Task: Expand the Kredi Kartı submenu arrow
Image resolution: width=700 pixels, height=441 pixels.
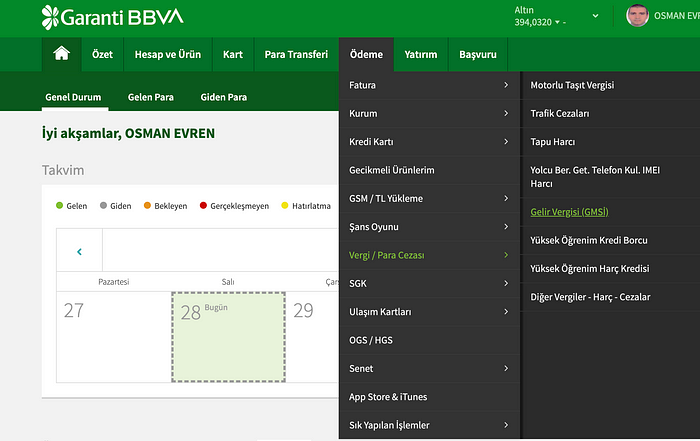Action: pyautogui.click(x=506, y=141)
